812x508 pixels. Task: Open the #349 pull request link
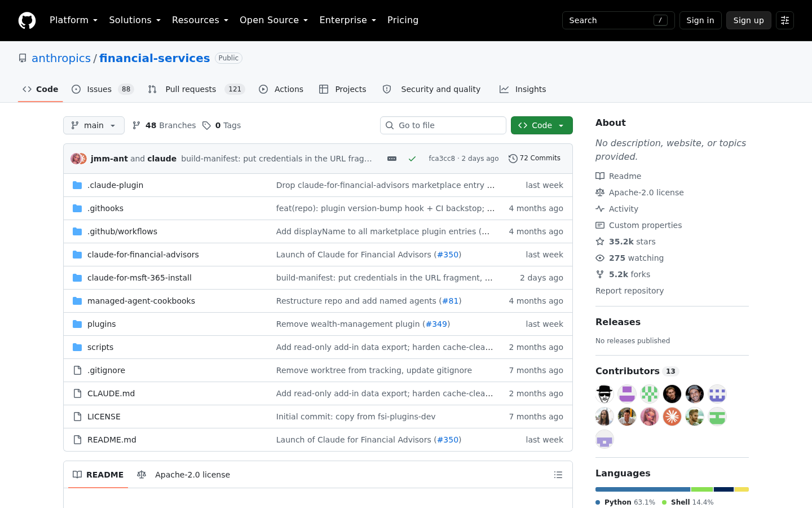[x=436, y=324]
